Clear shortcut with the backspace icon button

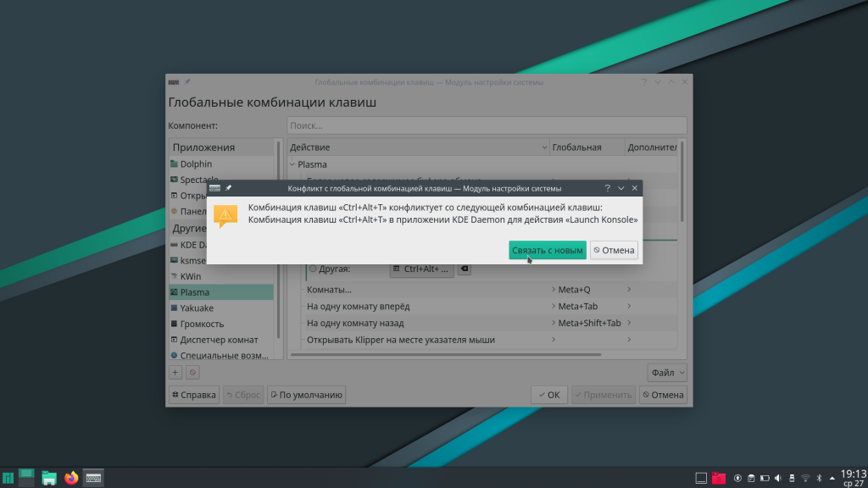(464, 269)
